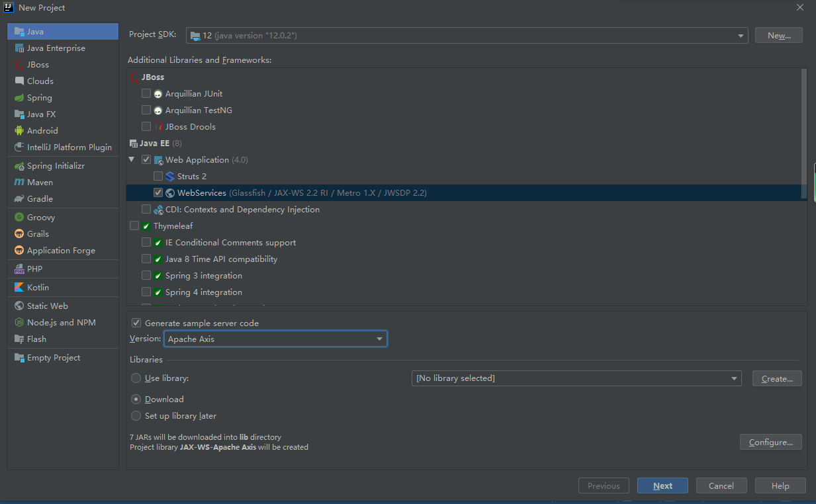Click the Help button
The image size is (816, 504).
coord(780,485)
